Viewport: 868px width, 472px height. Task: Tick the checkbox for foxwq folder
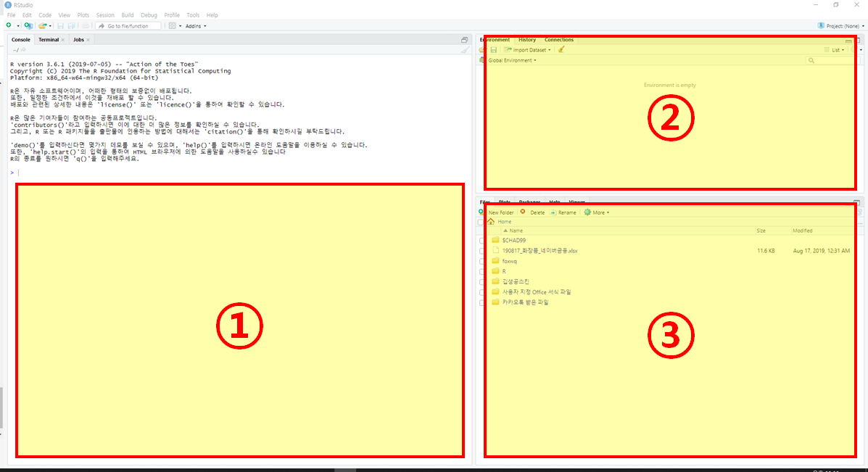pyautogui.click(x=481, y=261)
